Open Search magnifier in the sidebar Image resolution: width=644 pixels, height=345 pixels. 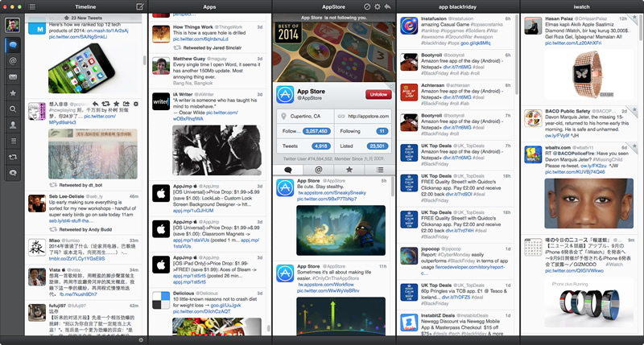13,109
